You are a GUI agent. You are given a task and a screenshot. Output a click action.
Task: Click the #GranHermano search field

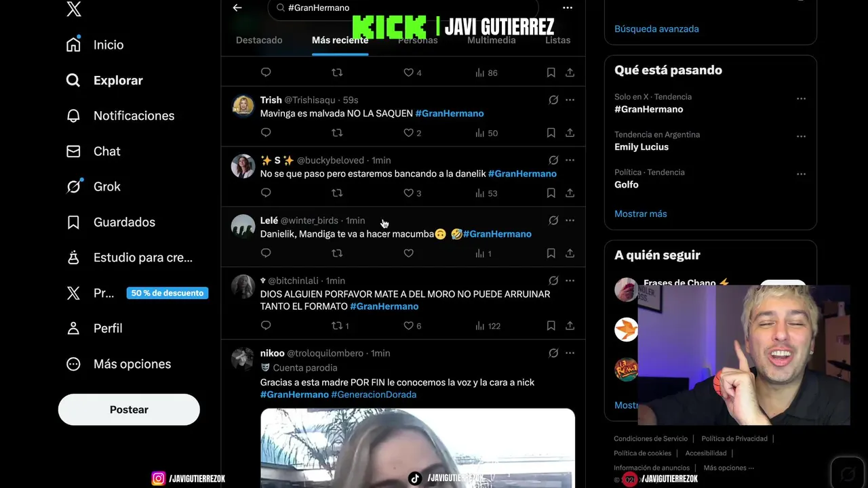[x=403, y=8]
